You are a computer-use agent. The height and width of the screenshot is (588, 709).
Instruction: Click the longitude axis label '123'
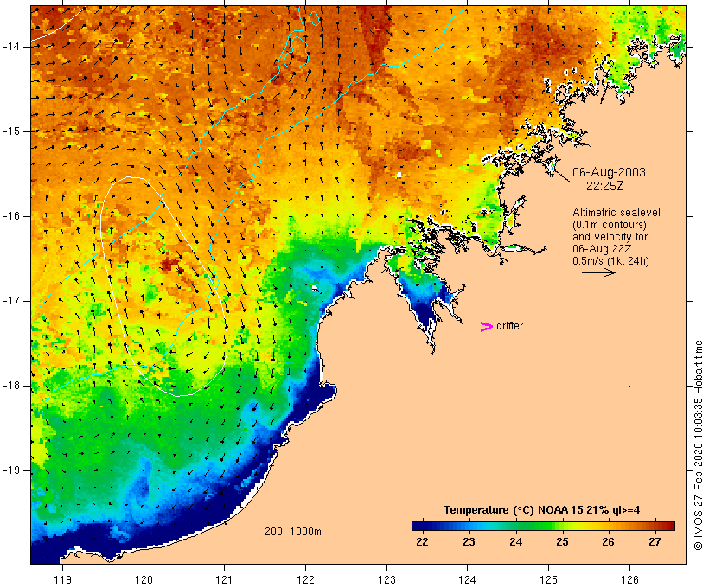386,579
